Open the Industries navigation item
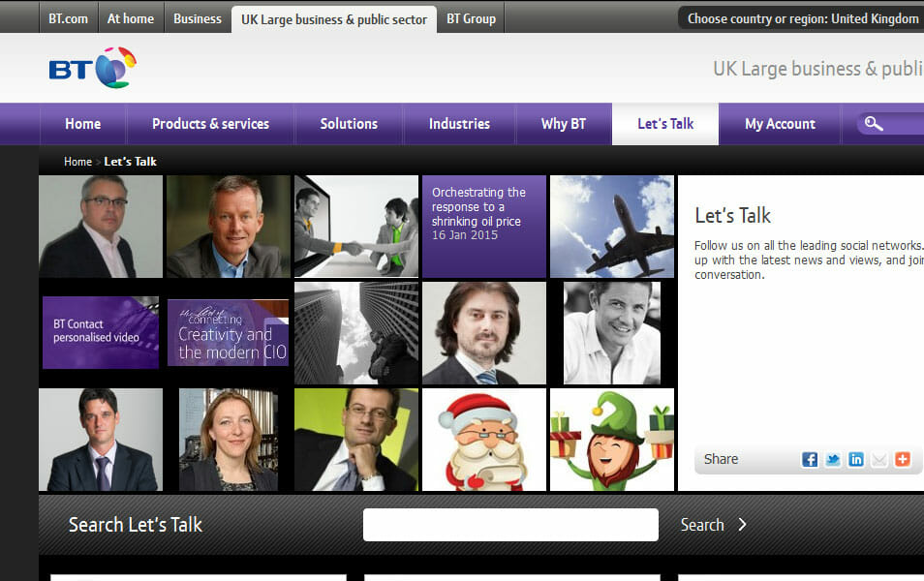Image resolution: width=924 pixels, height=581 pixels. (459, 124)
